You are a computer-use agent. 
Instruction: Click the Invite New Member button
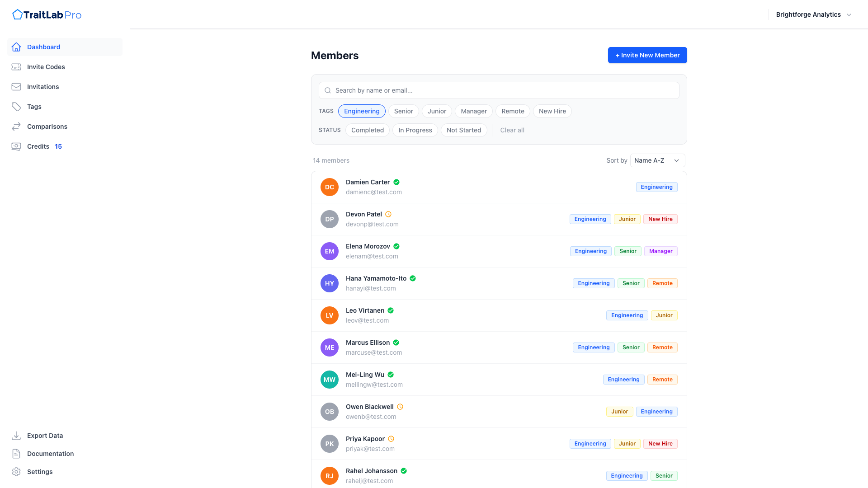tap(647, 55)
